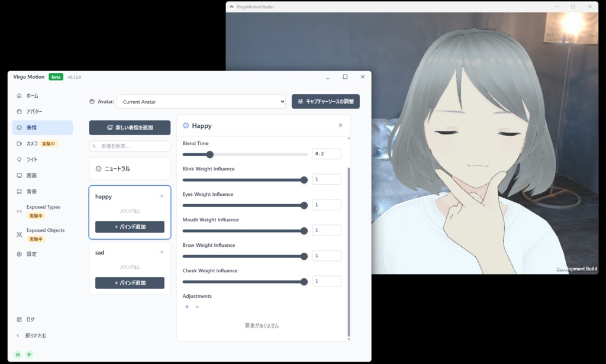Open the アバター sidebar page
Viewport: 606px width, 364px height.
tap(43, 111)
